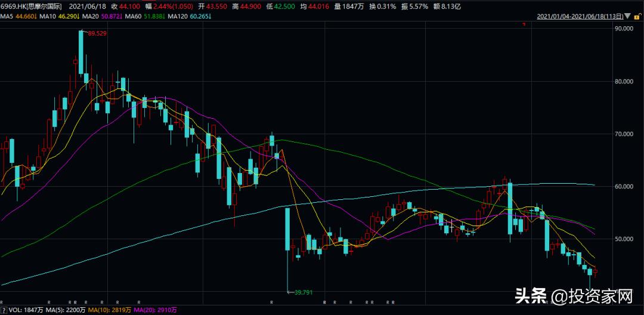Click the small red flag marker at the chart top
Image resolution: width=644 pixels, height=315 pixels.
click(524, 24)
